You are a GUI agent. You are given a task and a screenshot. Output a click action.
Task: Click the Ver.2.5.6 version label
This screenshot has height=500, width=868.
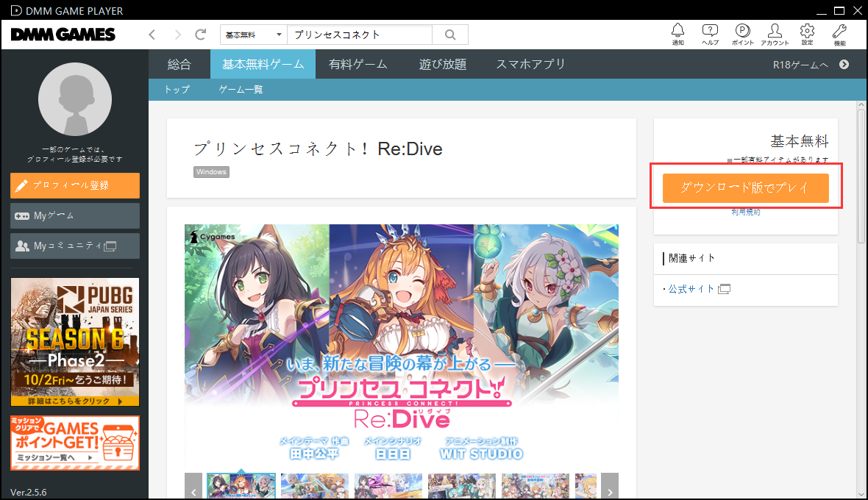coord(28,492)
